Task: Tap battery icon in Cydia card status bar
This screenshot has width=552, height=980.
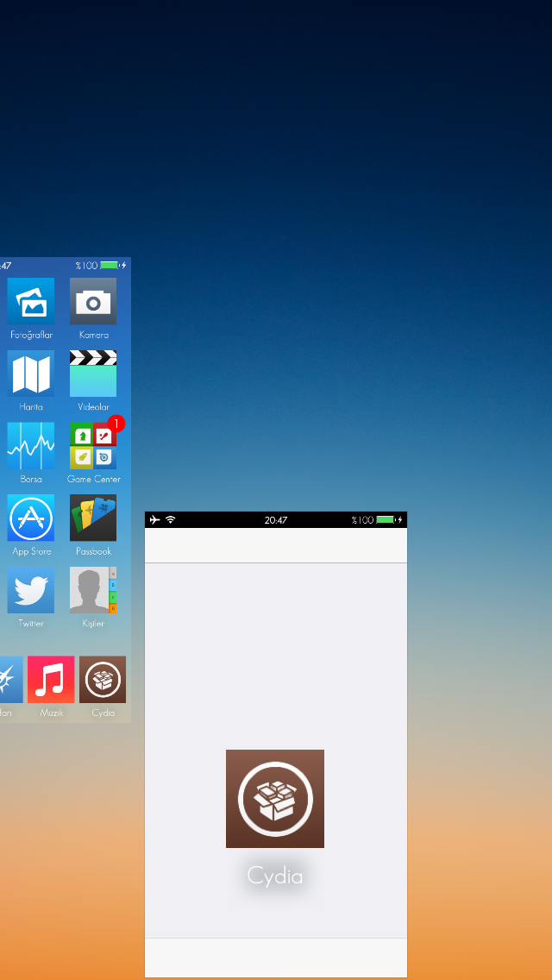Action: [386, 519]
